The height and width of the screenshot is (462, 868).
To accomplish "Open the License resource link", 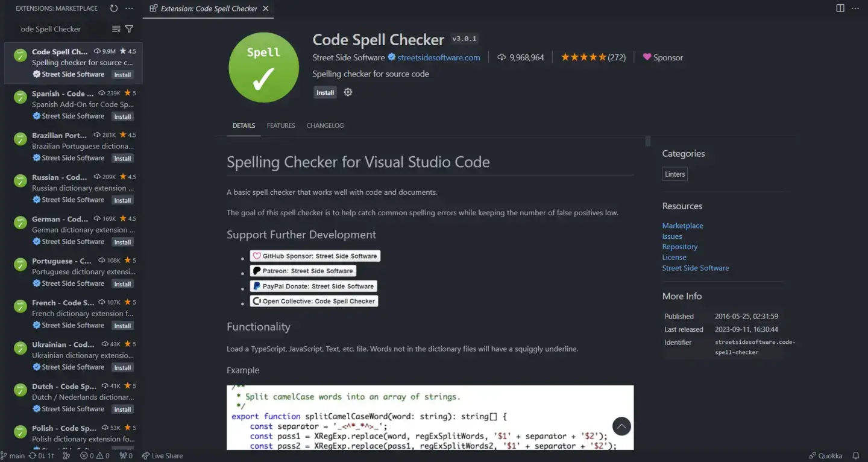I will 674,258.
